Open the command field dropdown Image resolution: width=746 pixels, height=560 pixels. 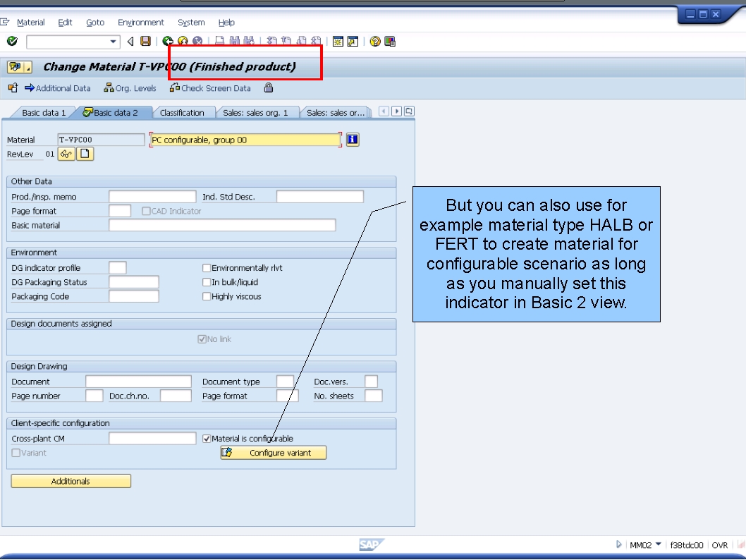pos(114,41)
